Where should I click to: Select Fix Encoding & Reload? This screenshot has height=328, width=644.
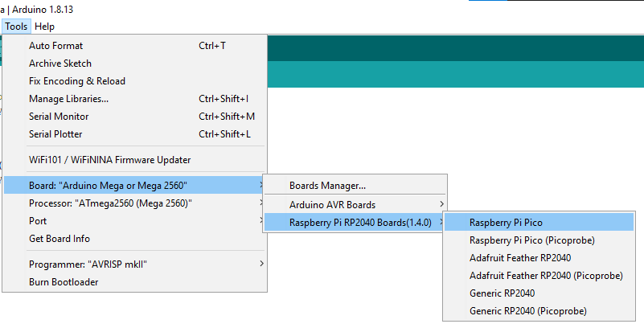(135, 81)
